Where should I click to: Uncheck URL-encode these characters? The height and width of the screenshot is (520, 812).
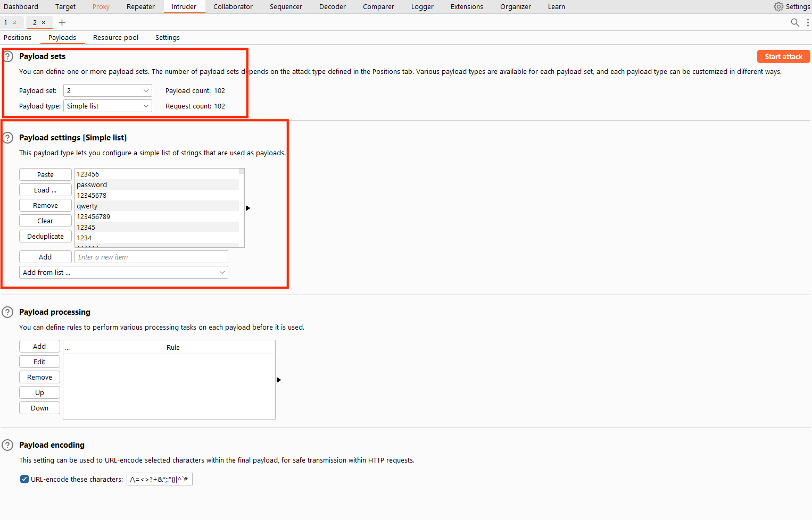pos(24,479)
